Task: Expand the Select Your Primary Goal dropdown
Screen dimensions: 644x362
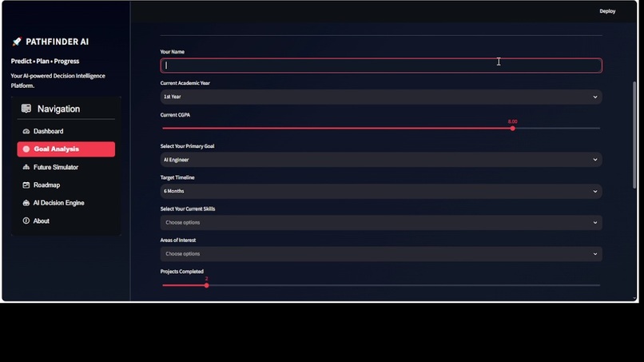Action: pos(381,160)
